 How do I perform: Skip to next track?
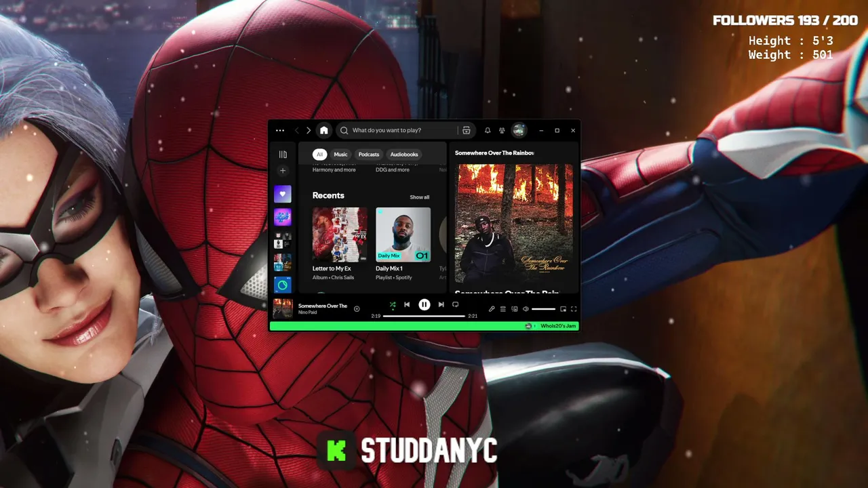pyautogui.click(x=441, y=305)
